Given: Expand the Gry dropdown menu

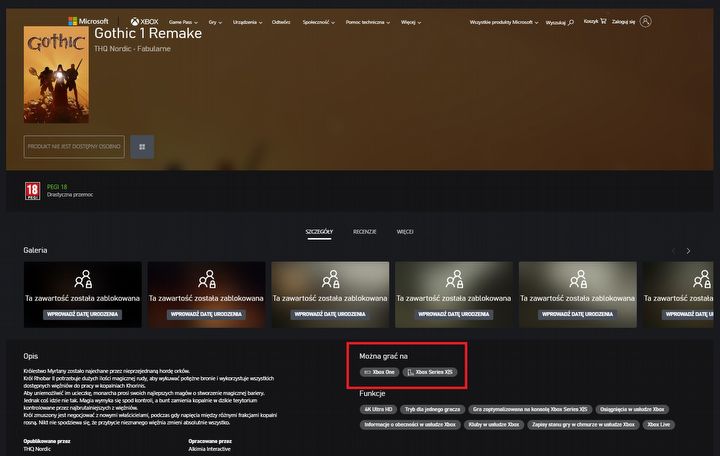Looking at the screenshot, I should 214,21.
